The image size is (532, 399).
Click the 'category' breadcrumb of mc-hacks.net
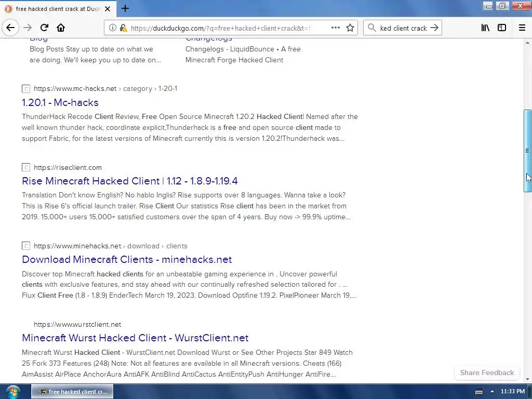pyautogui.click(x=137, y=88)
